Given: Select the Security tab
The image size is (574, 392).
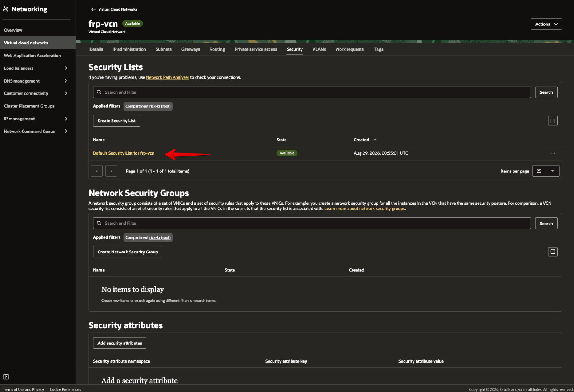Looking at the screenshot, I should point(294,49).
